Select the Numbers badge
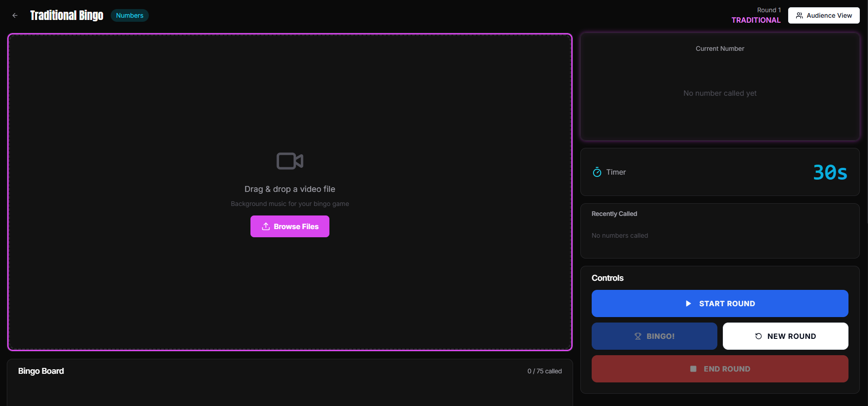This screenshot has width=868, height=406. pos(130,15)
